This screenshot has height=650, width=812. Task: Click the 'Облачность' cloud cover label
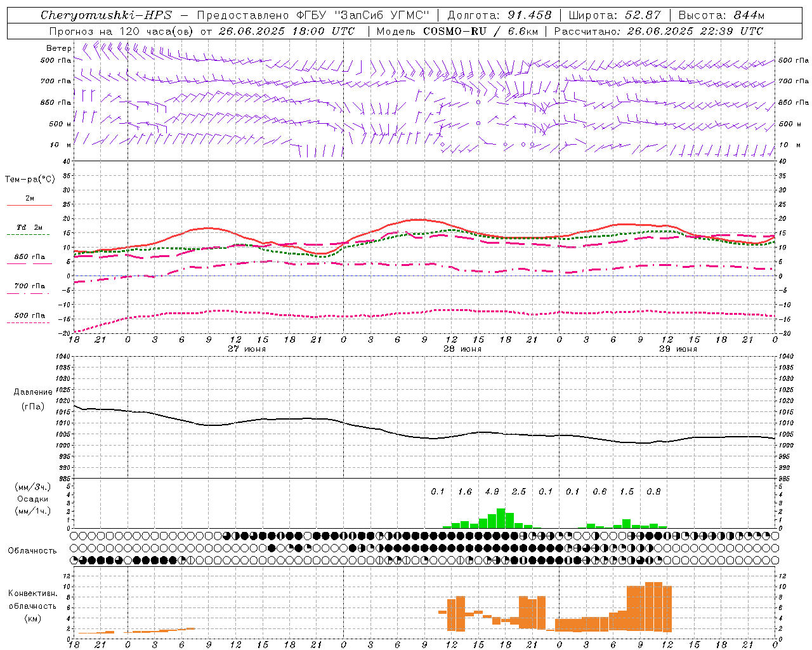click(32, 551)
